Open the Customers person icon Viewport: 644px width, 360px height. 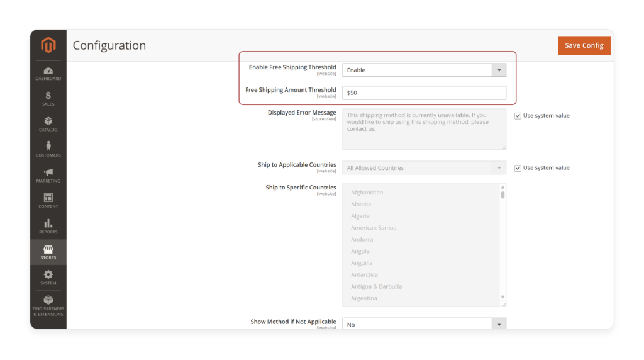click(48, 147)
